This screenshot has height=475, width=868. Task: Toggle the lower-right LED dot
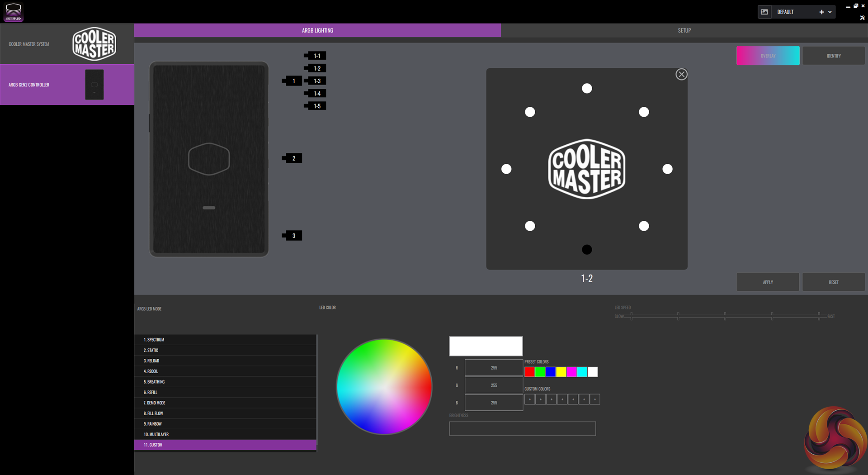pos(644,226)
